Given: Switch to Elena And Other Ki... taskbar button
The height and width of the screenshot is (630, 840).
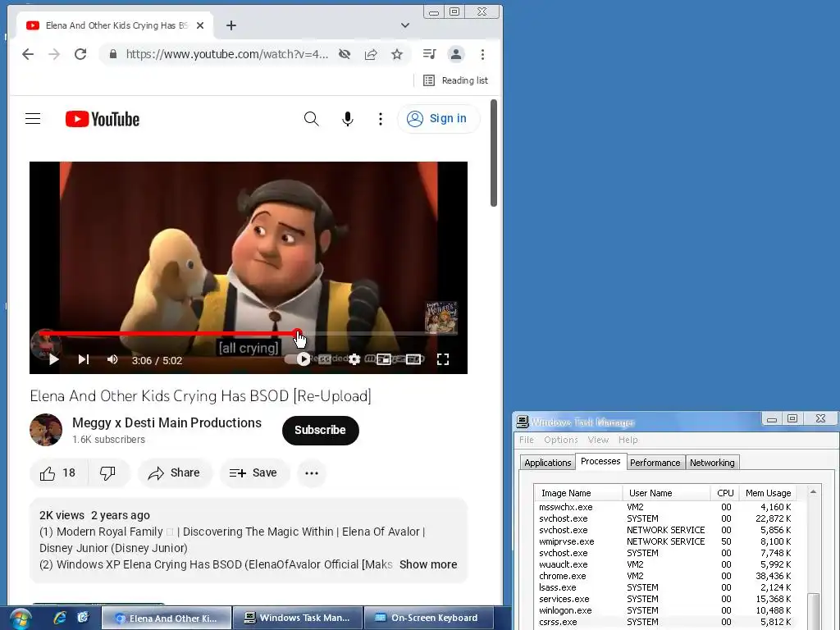Looking at the screenshot, I should pyautogui.click(x=167, y=618).
